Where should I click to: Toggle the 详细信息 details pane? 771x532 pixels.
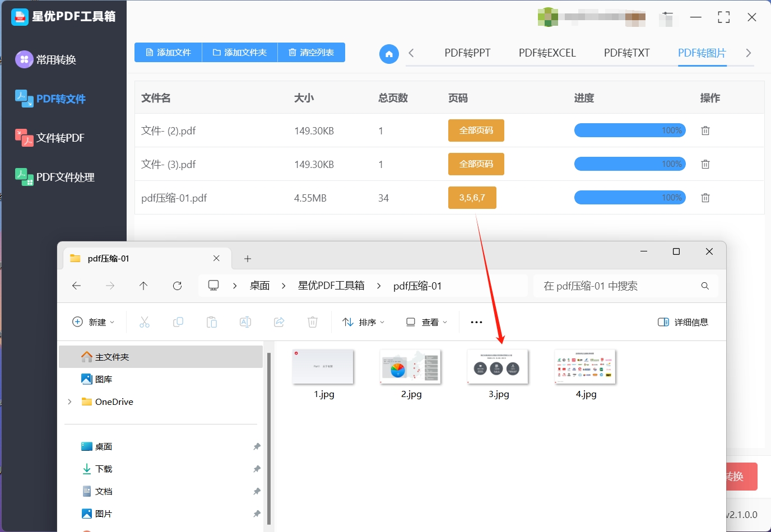[x=683, y=322]
